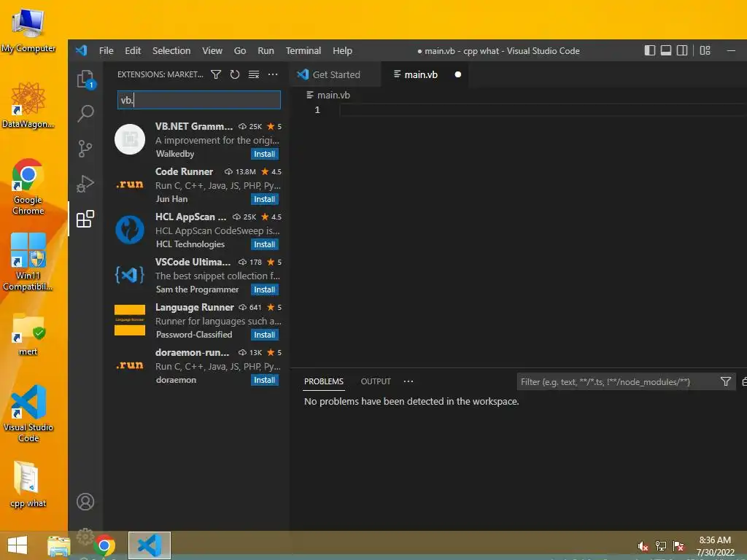The height and width of the screenshot is (560, 747).
Task: Open the Run menu
Action: click(x=266, y=50)
